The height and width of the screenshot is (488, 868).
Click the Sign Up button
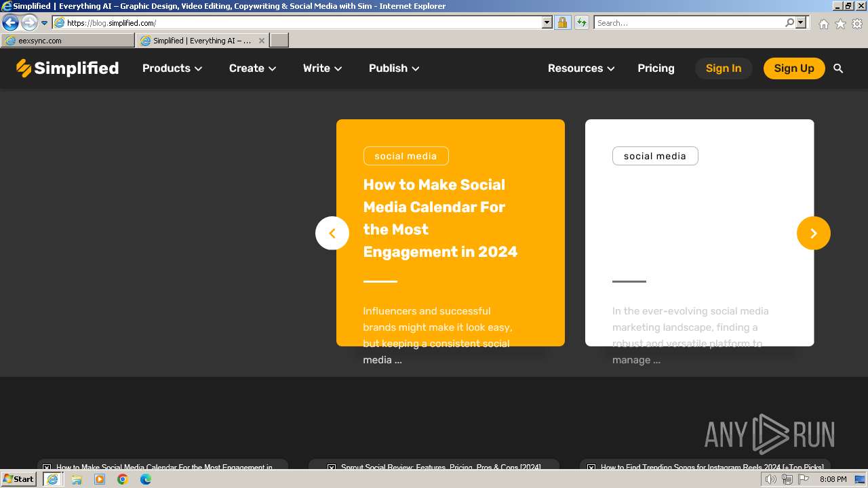click(794, 68)
